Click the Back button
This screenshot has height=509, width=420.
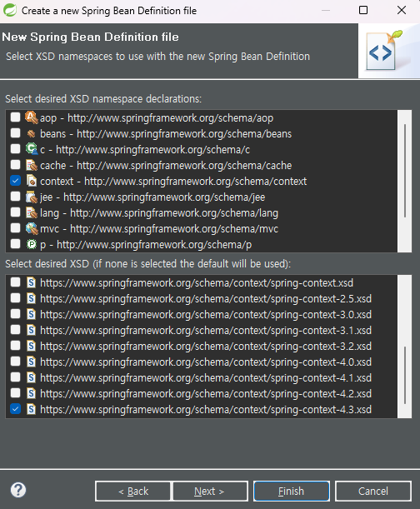pyautogui.click(x=132, y=492)
